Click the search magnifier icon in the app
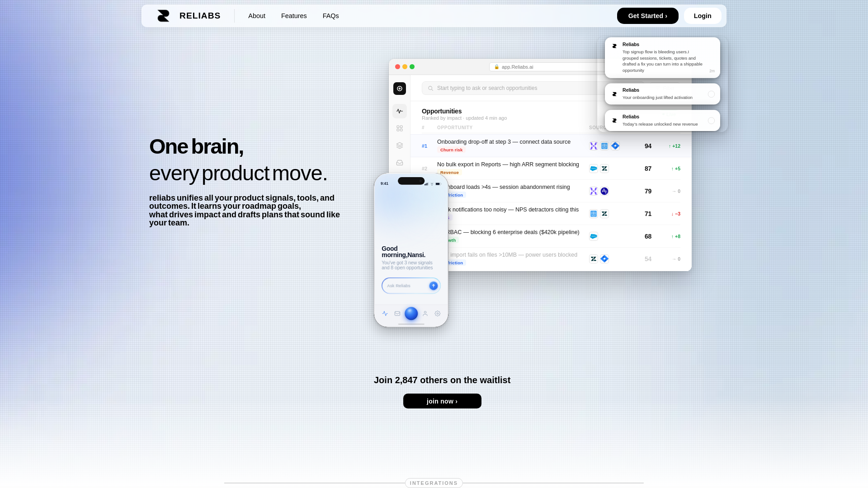 [x=430, y=89]
